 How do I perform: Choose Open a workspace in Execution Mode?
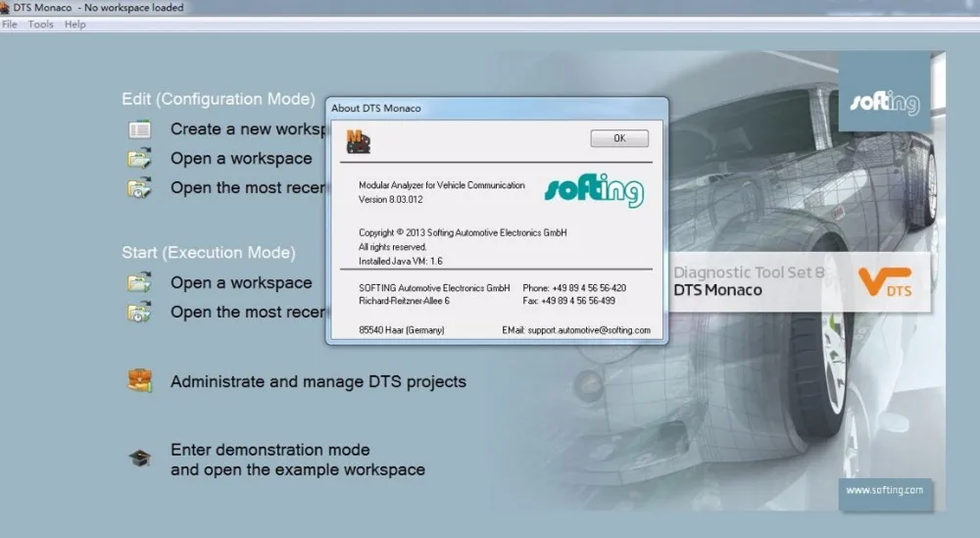pyautogui.click(x=241, y=282)
